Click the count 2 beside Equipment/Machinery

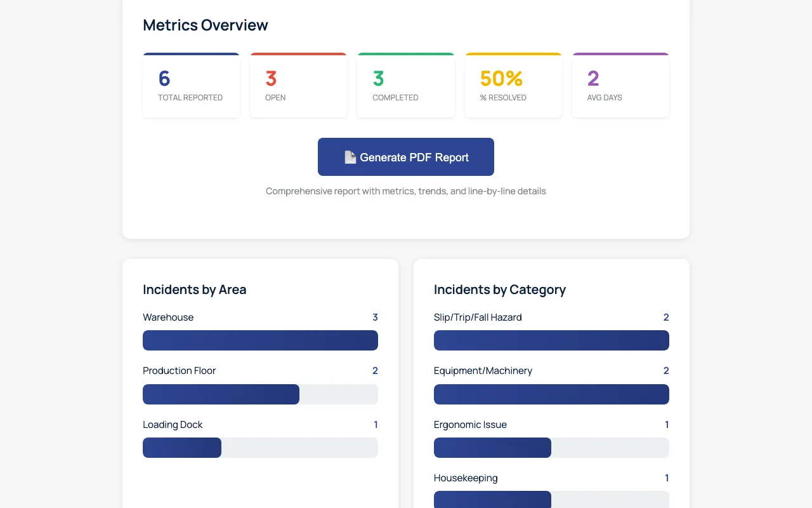(x=666, y=371)
